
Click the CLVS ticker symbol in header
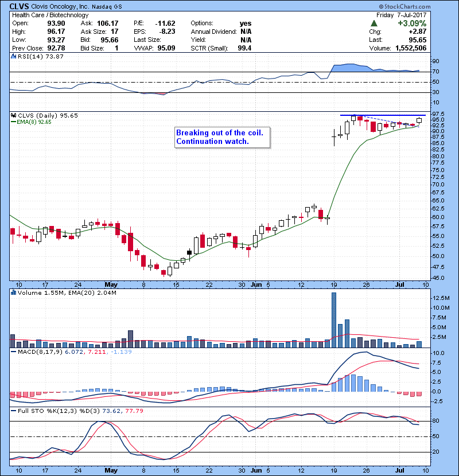[19, 6]
